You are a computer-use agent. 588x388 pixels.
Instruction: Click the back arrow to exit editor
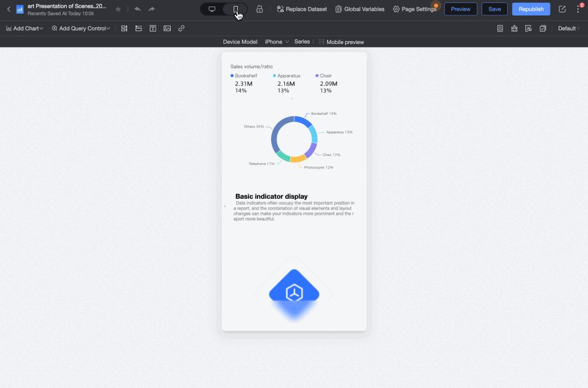tap(8, 9)
